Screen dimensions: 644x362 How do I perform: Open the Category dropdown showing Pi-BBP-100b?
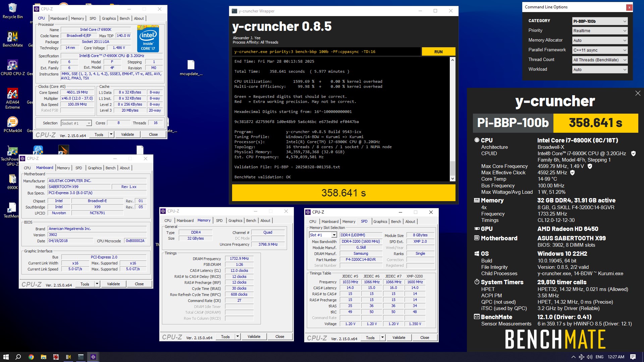pyautogui.click(x=600, y=21)
